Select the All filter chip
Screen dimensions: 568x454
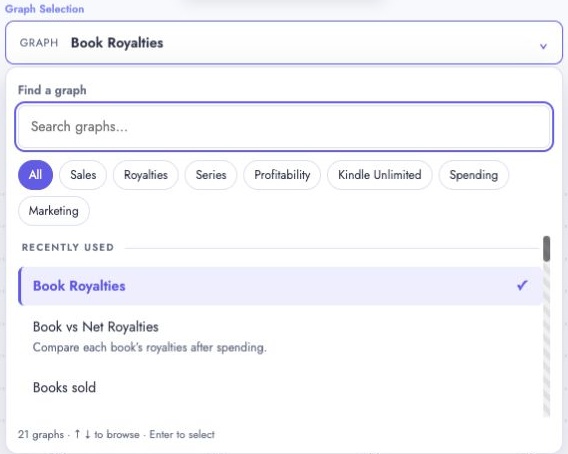tap(36, 175)
